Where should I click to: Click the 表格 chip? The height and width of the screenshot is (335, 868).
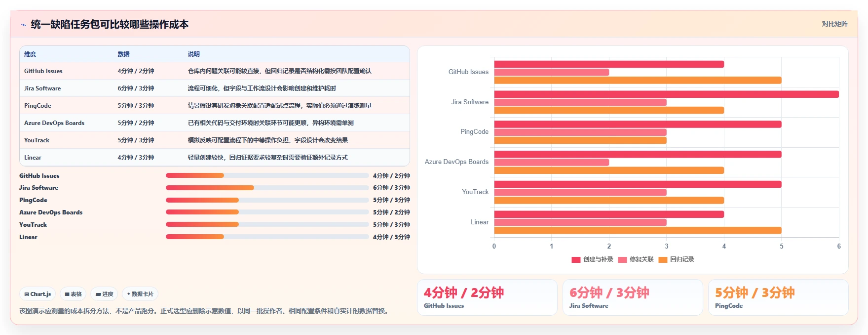point(73,294)
